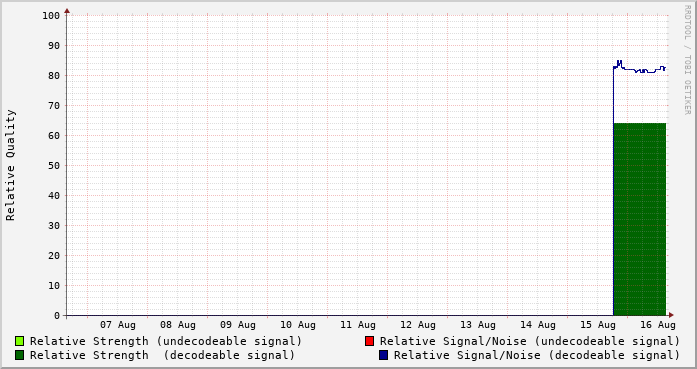697x369 pixels.
Task: Click the Relative Quality axis title
Action: pyautogui.click(x=10, y=165)
